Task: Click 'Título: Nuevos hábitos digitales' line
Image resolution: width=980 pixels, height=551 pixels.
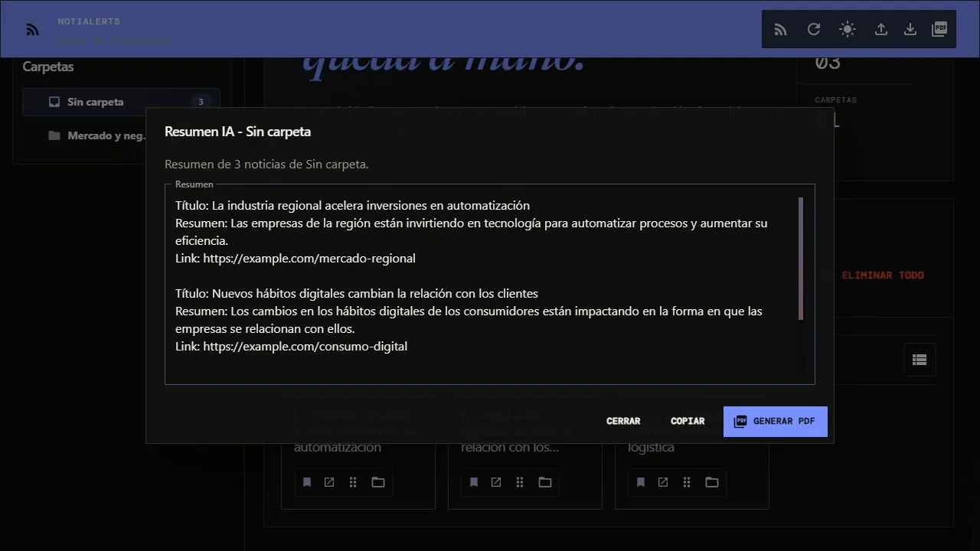Action: tap(357, 293)
